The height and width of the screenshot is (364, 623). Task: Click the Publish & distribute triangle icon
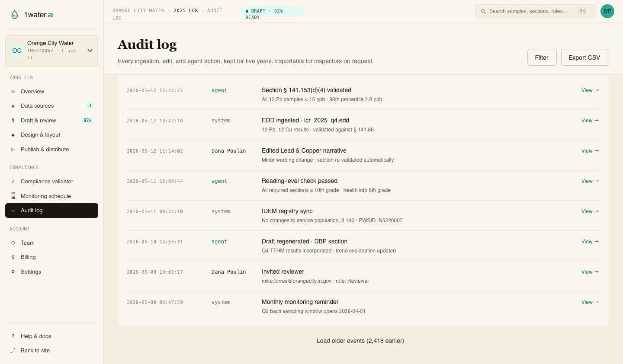(13, 150)
